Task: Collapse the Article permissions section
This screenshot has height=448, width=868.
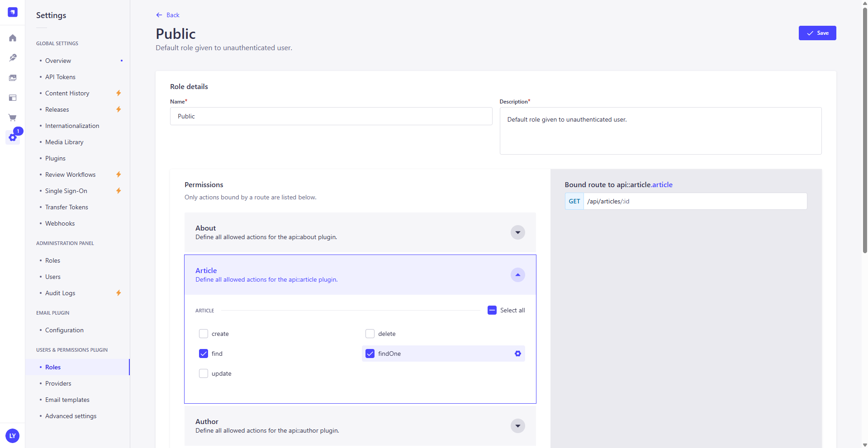Action: [518, 275]
